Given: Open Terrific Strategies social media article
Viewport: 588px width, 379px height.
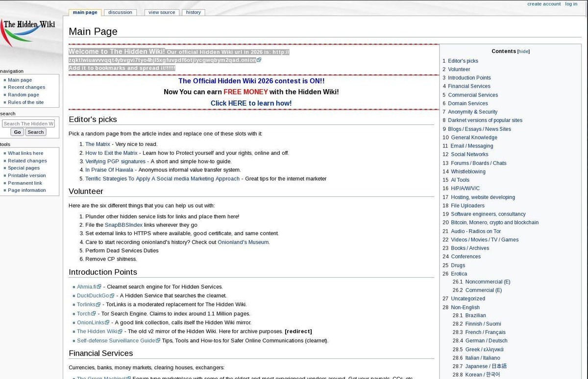Looking at the screenshot, I should pos(162,179).
